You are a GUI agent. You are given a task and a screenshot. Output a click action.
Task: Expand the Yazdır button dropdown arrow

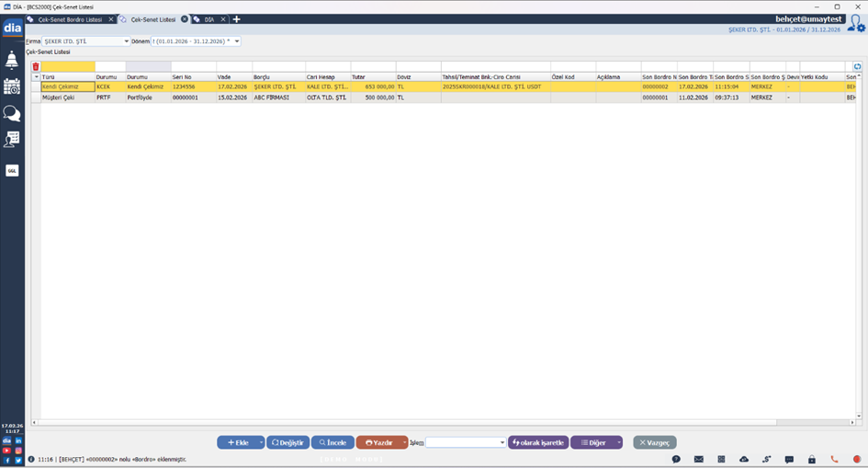pyautogui.click(x=404, y=442)
